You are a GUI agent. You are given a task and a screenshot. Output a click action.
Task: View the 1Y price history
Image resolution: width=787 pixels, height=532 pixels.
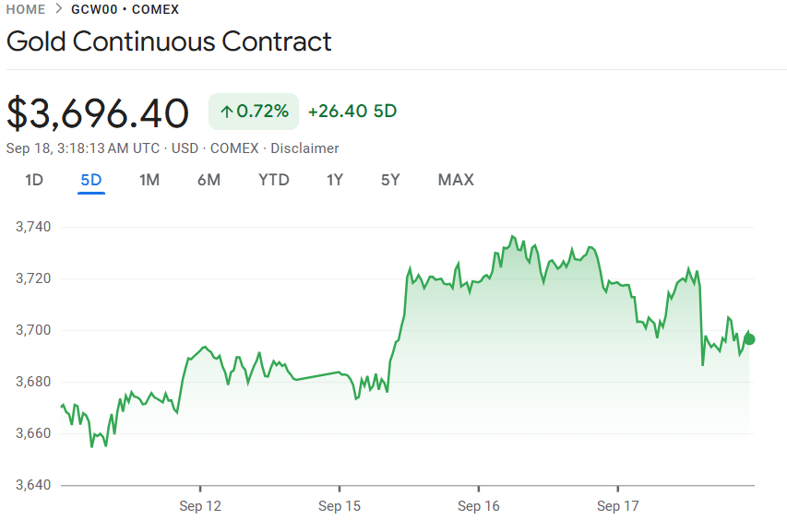(x=335, y=180)
